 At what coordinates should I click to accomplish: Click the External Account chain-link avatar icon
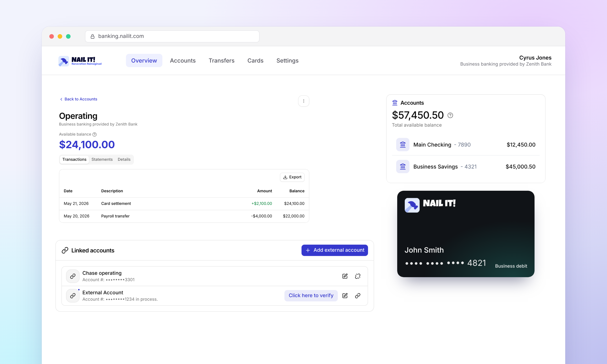pos(73,296)
